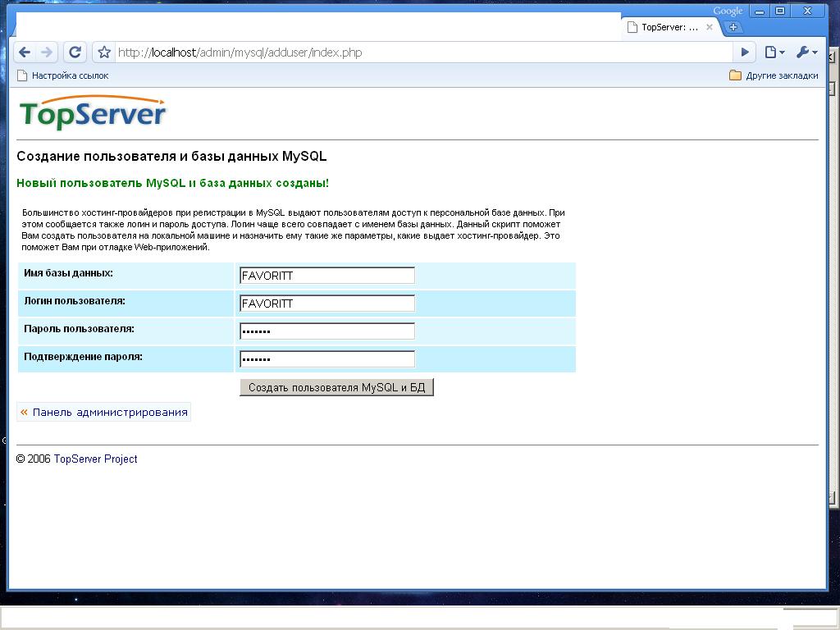
Task: Click the page heading about MySQL
Action: (171, 157)
